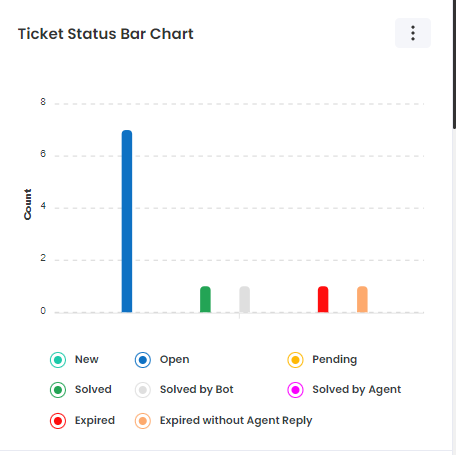Select the tall blue Open bar

(127, 221)
